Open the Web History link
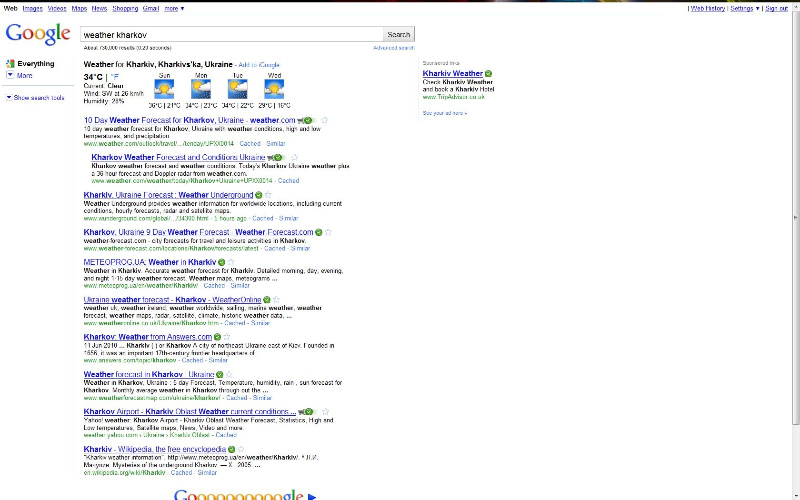Image resolution: width=800 pixels, height=500 pixels. tap(707, 8)
